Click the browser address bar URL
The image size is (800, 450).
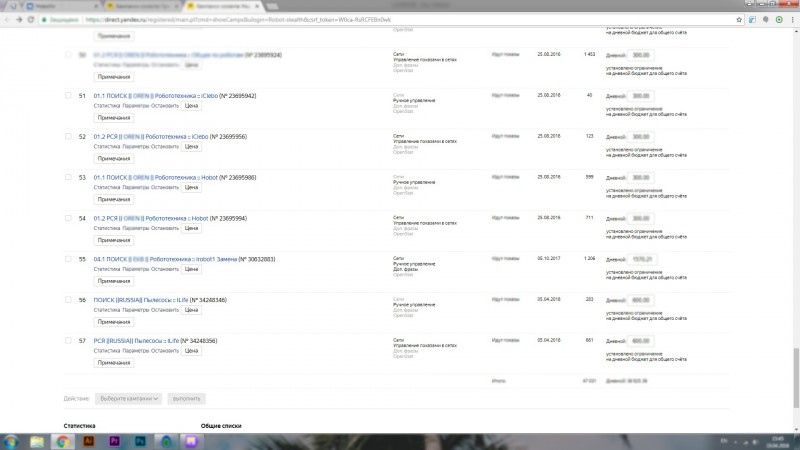click(238, 19)
